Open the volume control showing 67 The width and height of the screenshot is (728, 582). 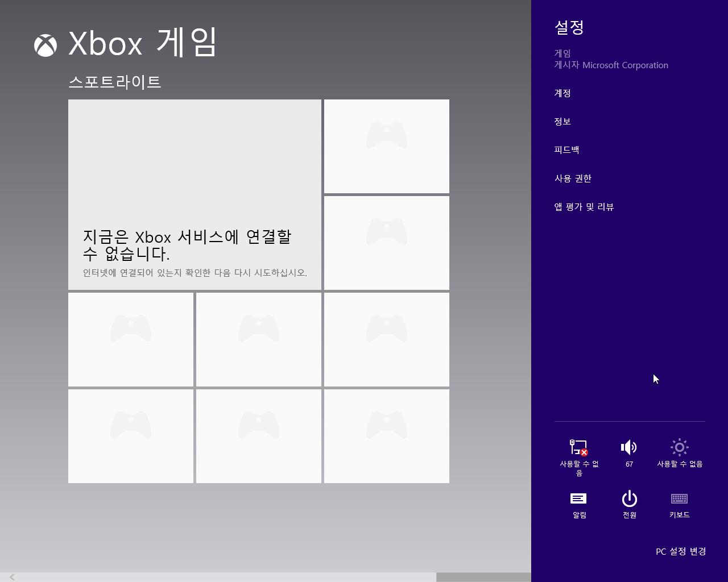tap(629, 448)
